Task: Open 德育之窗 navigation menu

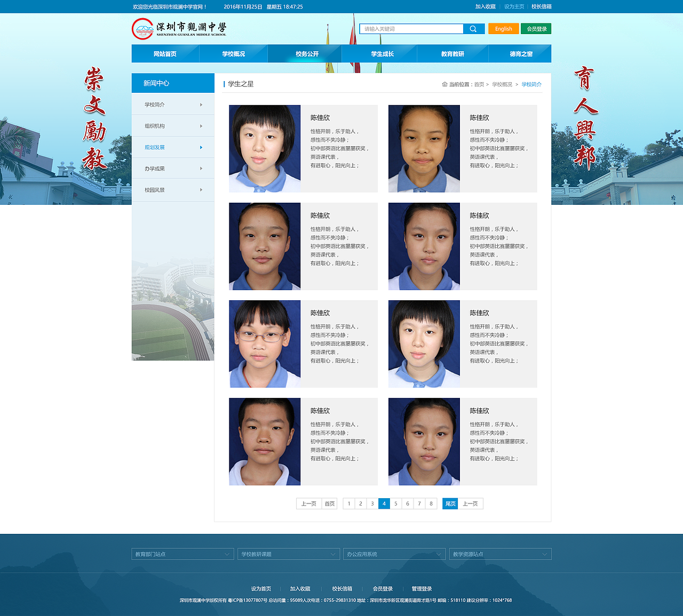Action: point(521,54)
